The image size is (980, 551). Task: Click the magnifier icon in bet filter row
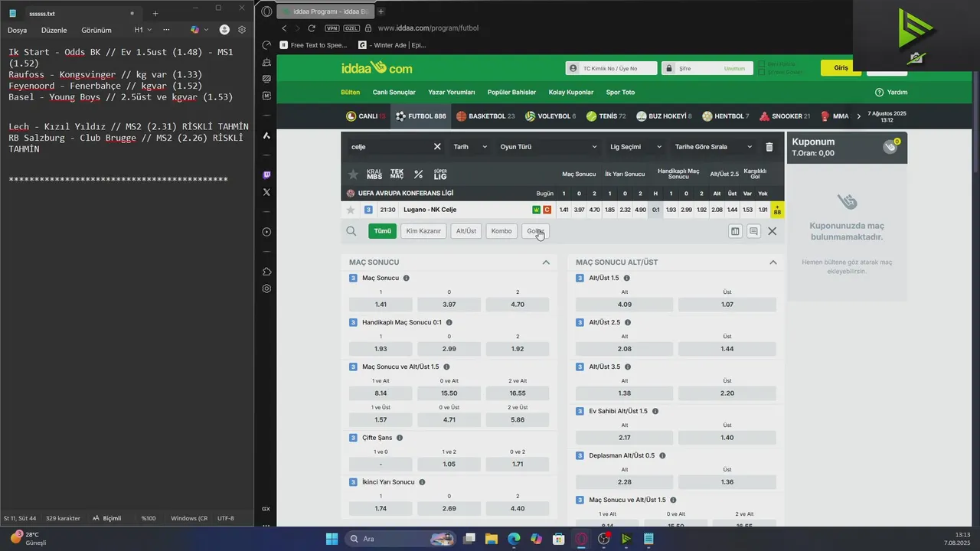[x=351, y=231]
